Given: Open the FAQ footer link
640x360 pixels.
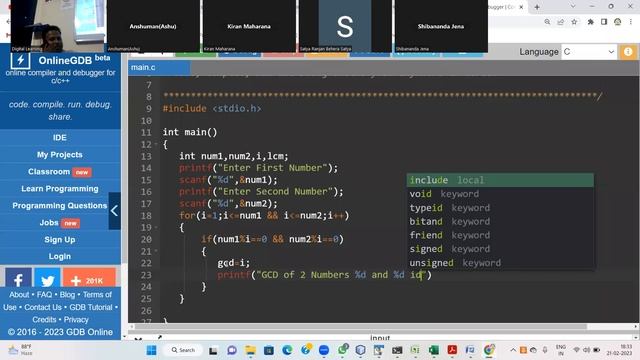Looking at the screenshot, I should tap(44, 295).
